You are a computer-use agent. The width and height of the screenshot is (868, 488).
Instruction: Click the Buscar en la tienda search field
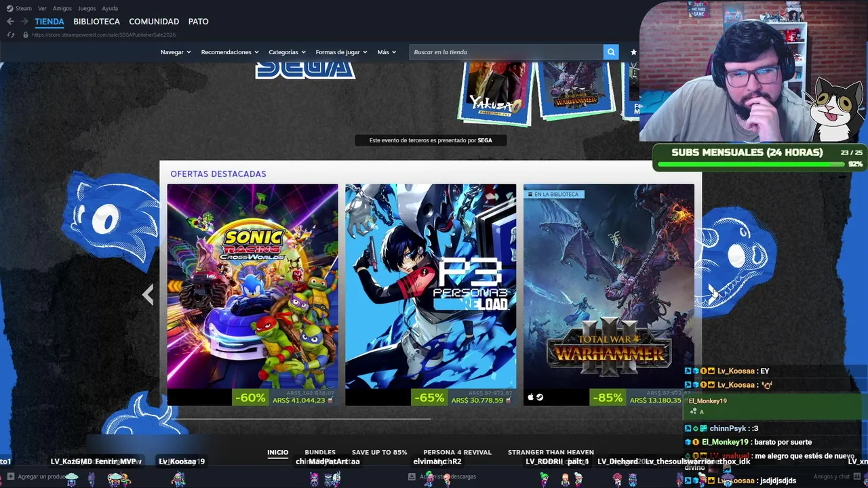pos(506,52)
